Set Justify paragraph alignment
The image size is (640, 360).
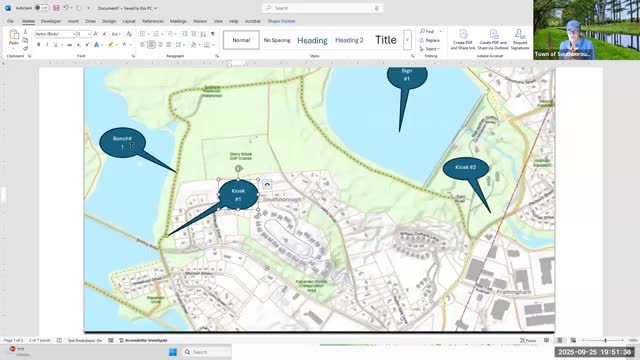169,44
